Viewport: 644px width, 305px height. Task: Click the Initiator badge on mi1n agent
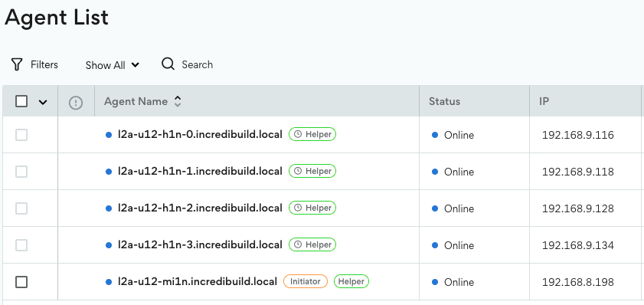click(306, 281)
